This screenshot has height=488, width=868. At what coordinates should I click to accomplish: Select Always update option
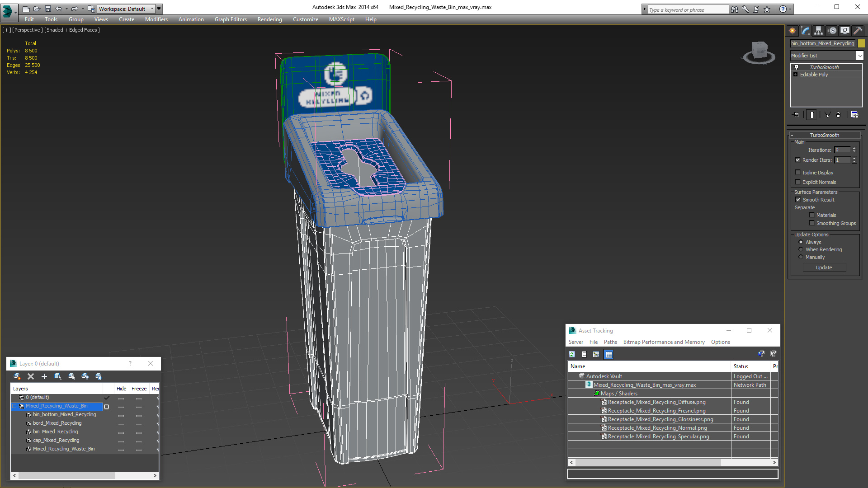coord(801,242)
